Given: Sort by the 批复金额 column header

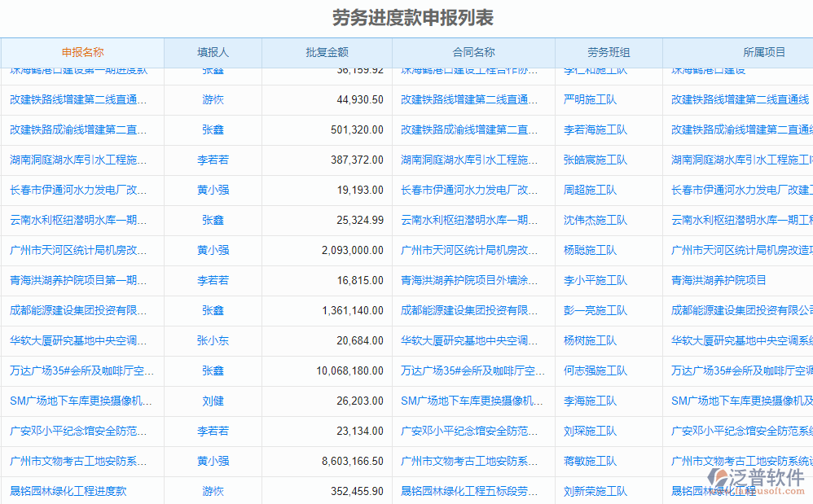Looking at the screenshot, I should (x=326, y=52).
